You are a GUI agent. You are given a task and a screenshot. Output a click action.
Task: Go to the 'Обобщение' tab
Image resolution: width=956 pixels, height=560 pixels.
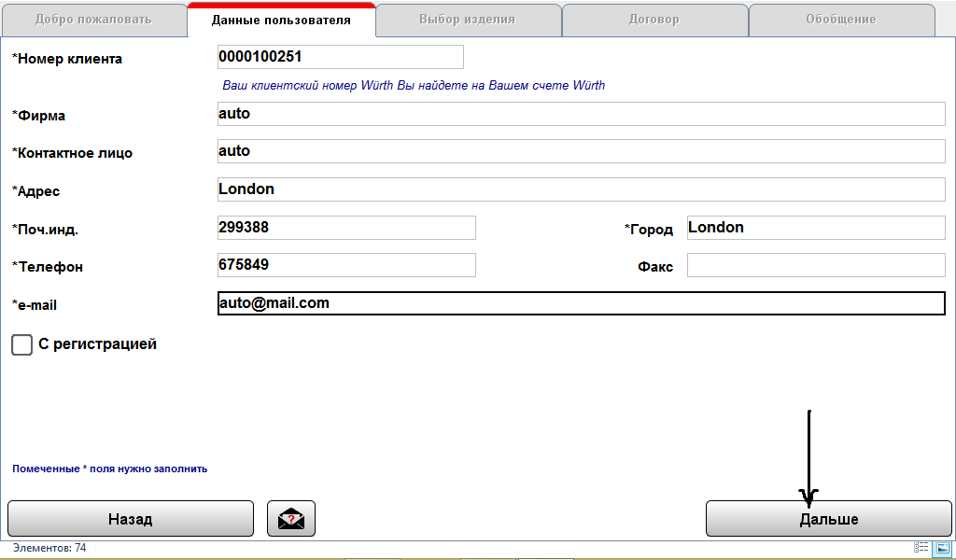click(x=840, y=20)
